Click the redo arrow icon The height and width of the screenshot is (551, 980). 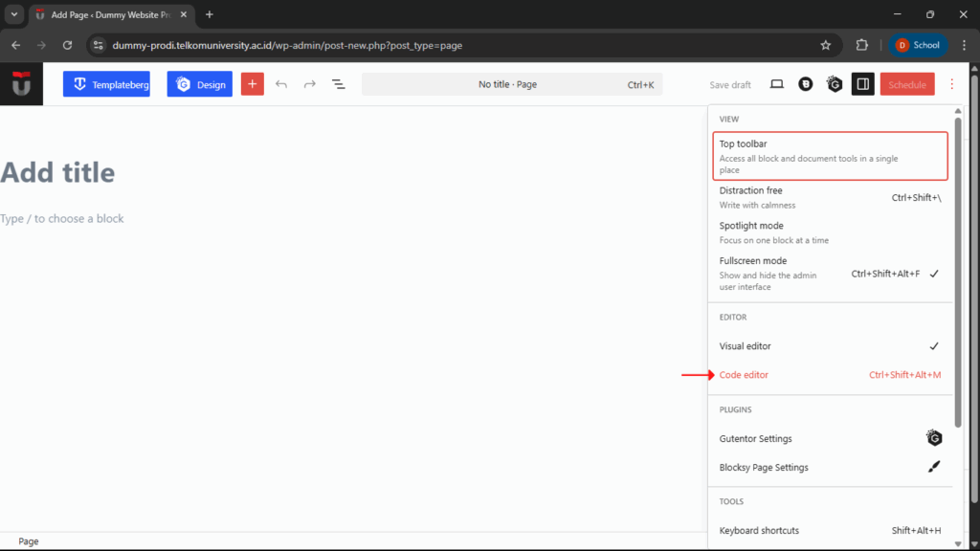pos(310,84)
